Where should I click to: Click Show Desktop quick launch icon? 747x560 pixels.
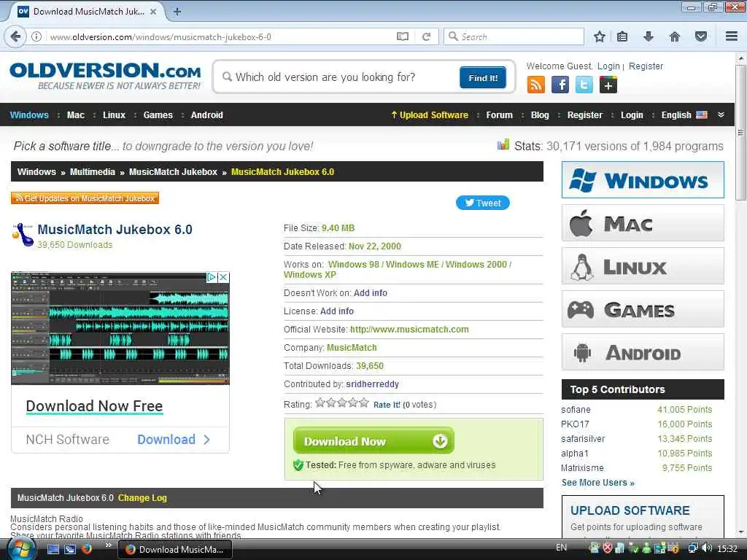tap(53, 550)
